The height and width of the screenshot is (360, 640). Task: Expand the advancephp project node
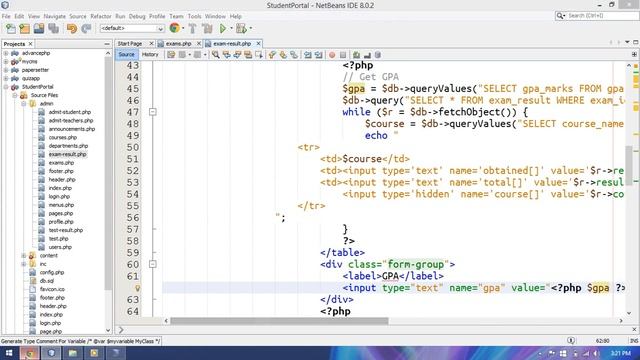6,53
